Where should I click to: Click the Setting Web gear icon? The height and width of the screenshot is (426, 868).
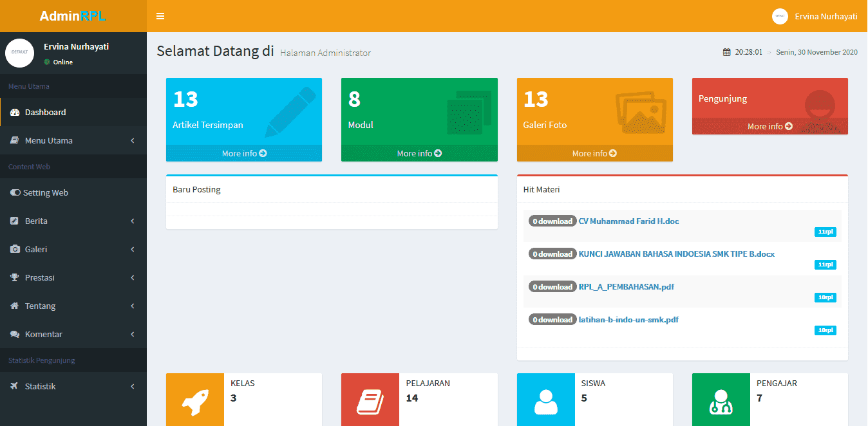point(14,192)
